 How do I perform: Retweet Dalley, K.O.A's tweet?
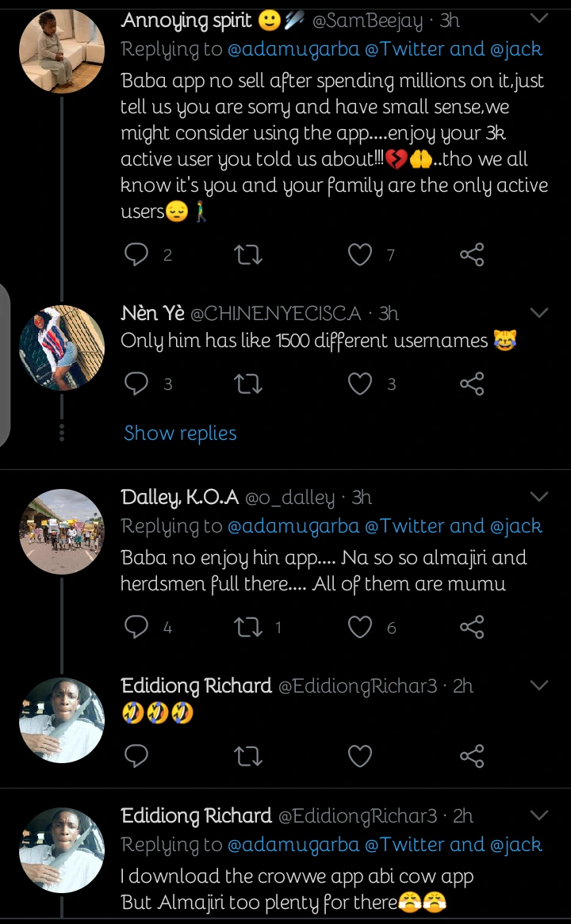248,628
